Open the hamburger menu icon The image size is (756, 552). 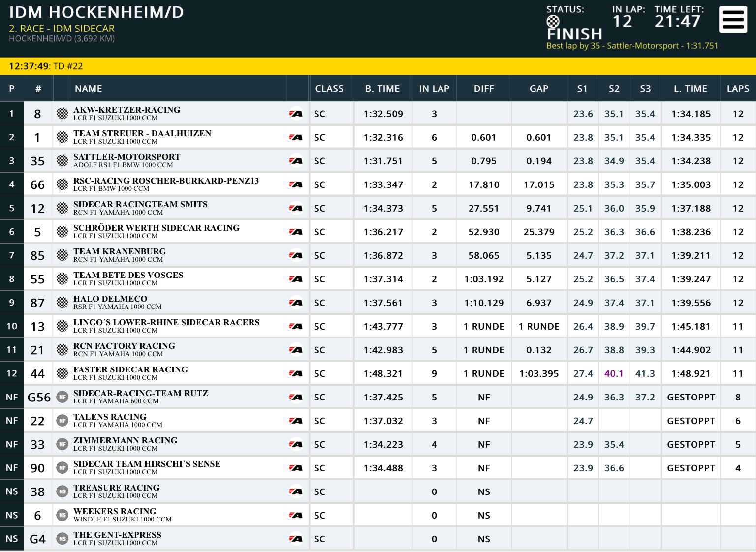(x=733, y=20)
